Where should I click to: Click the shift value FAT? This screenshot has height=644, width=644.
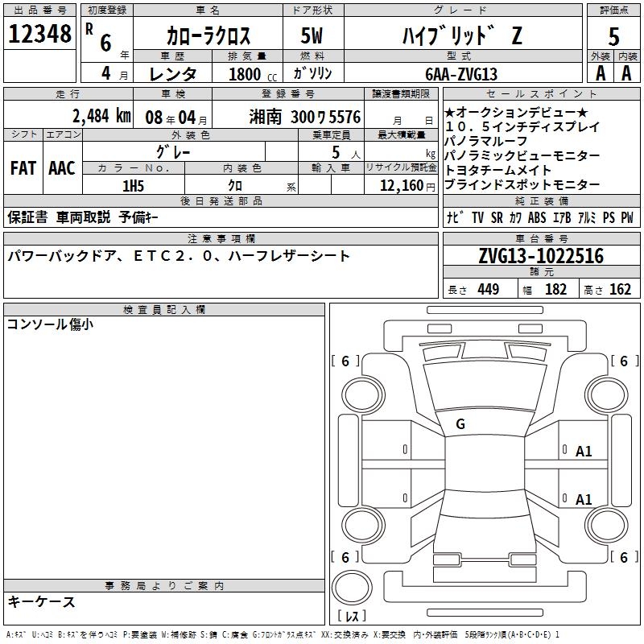[x=23, y=168]
